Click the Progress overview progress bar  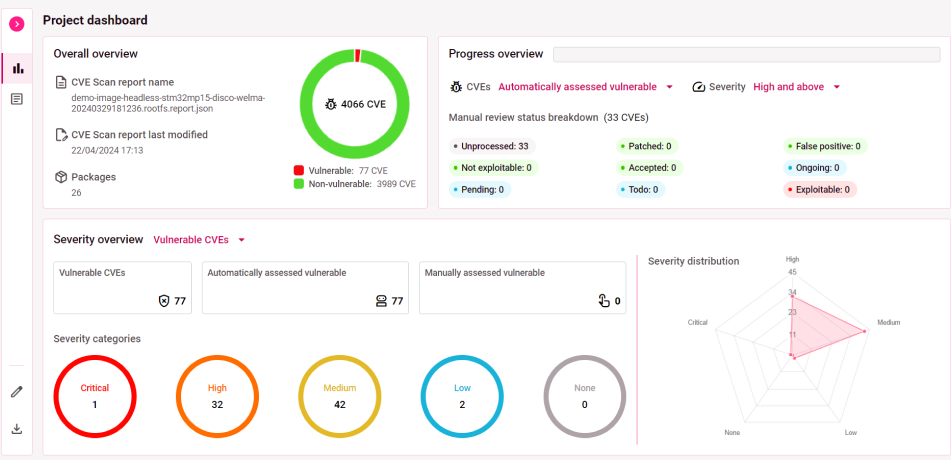(747, 54)
